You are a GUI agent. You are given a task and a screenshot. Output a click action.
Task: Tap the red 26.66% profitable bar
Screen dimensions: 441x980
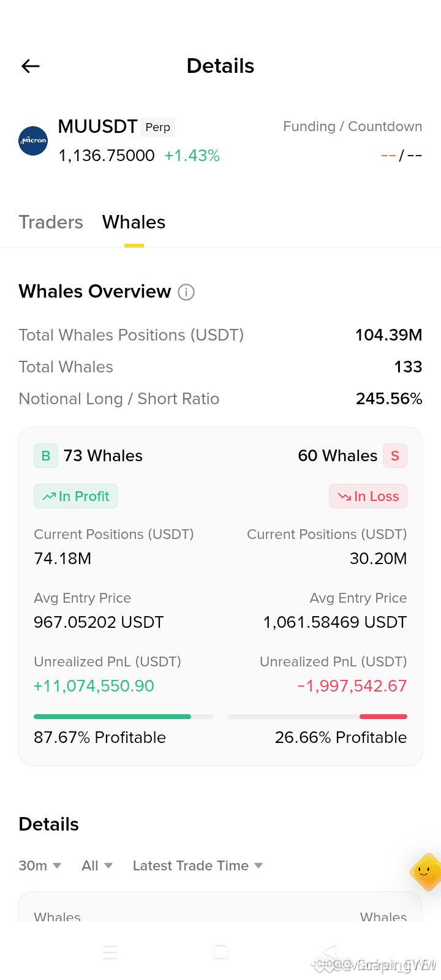tap(383, 716)
